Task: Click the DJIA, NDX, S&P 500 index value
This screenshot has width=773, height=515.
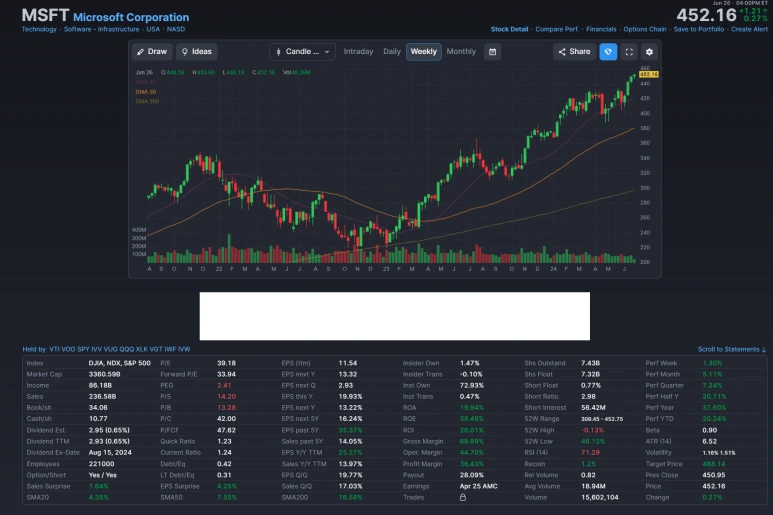Action: coord(119,363)
